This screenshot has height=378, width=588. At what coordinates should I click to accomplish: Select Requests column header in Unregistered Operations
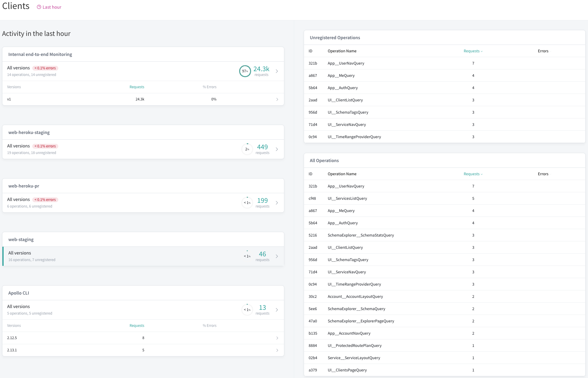click(471, 51)
